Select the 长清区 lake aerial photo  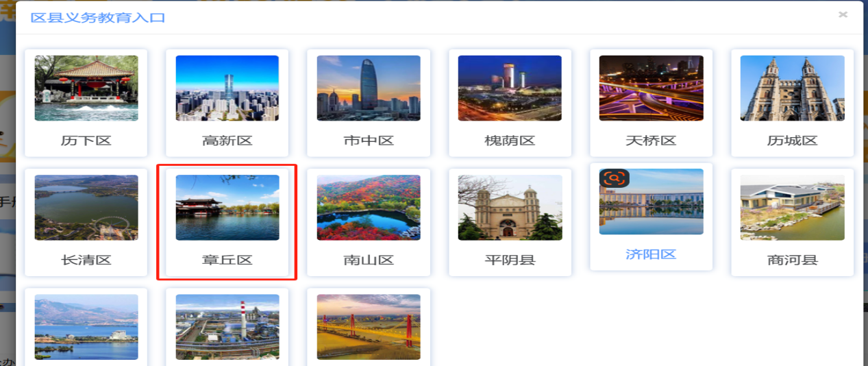pyautogui.click(x=86, y=208)
